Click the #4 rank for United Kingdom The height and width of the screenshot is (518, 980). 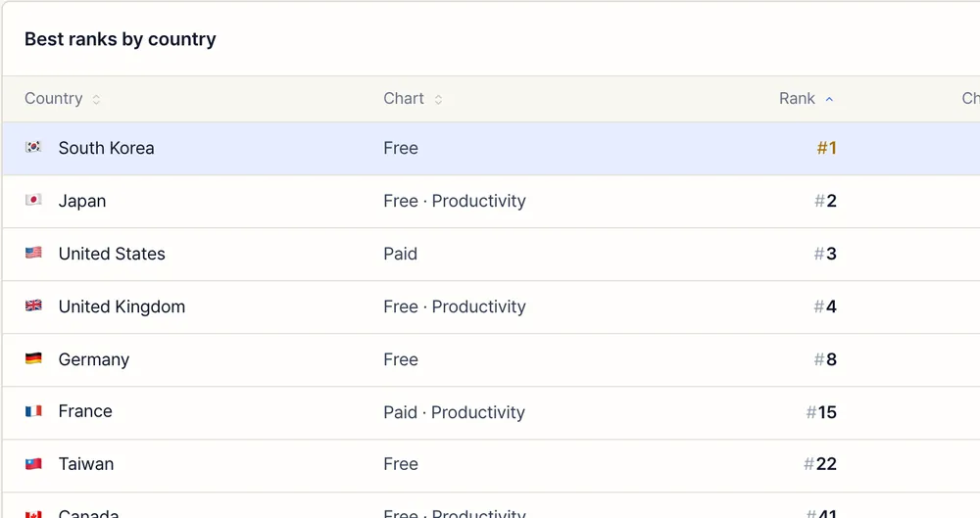(x=825, y=306)
